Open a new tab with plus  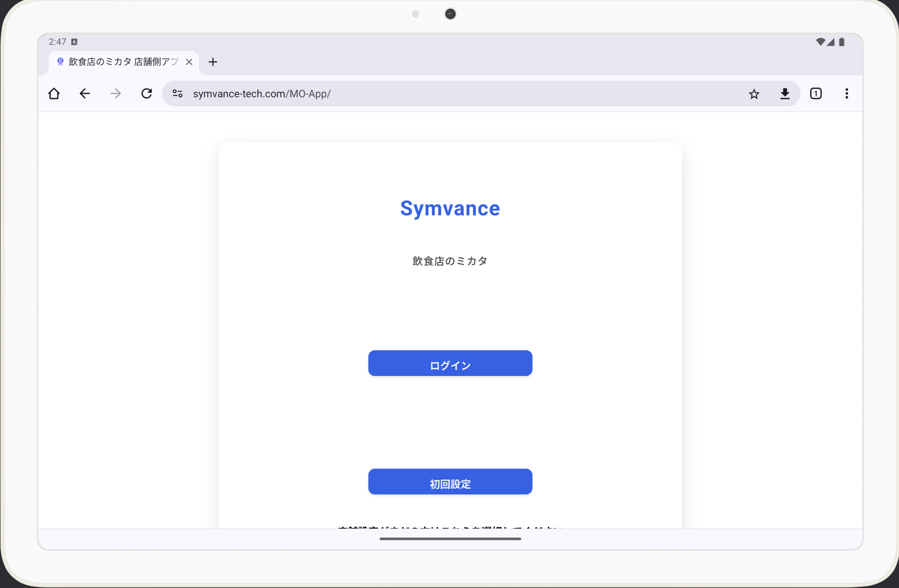213,62
